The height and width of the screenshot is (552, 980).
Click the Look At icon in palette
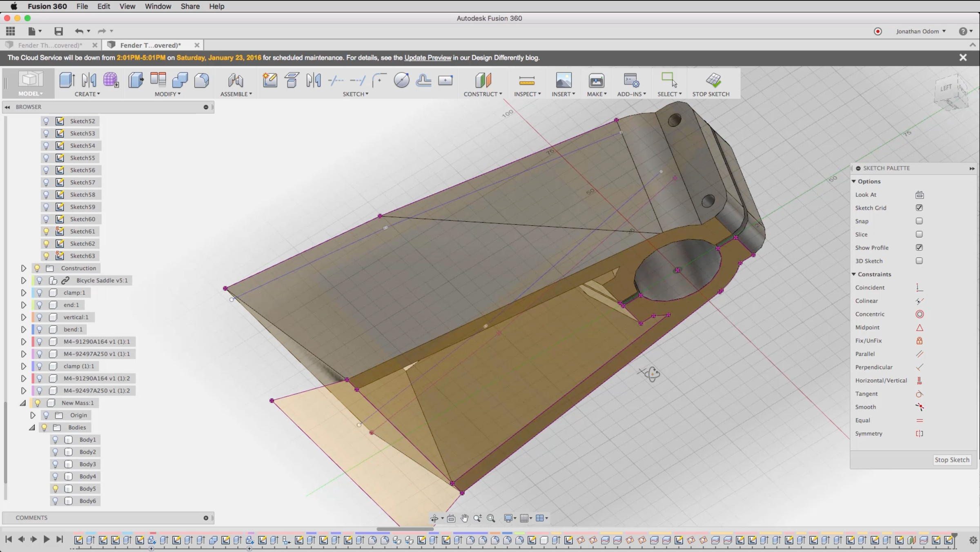(919, 195)
